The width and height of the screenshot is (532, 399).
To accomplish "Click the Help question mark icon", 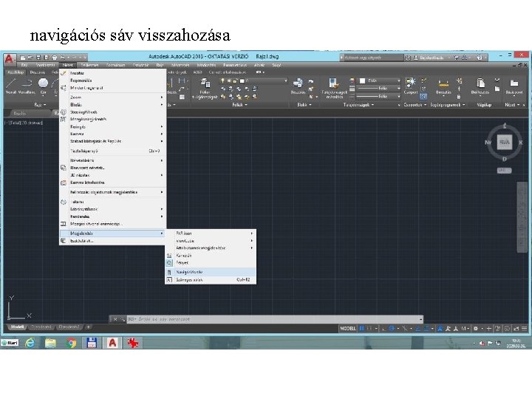I will point(480,58).
